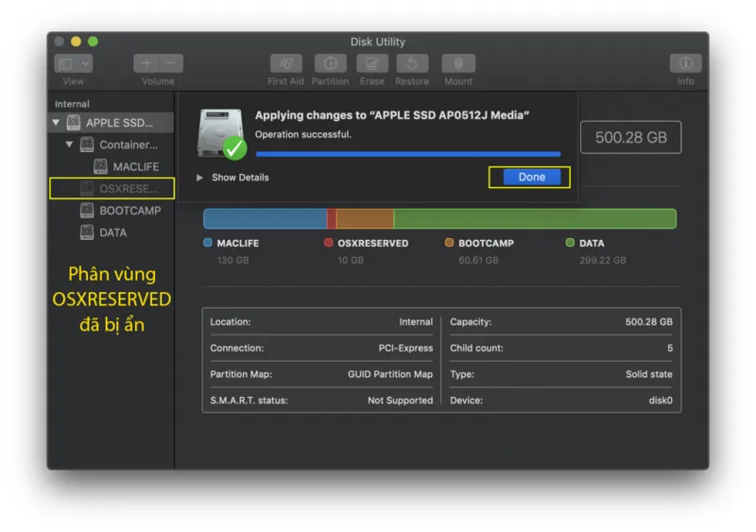Select the Erase toolbar icon
This screenshot has height=532, width=756.
point(372,63)
